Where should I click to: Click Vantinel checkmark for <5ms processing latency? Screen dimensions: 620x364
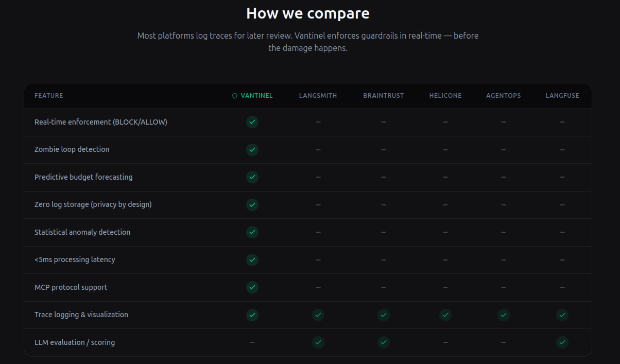pyautogui.click(x=252, y=260)
